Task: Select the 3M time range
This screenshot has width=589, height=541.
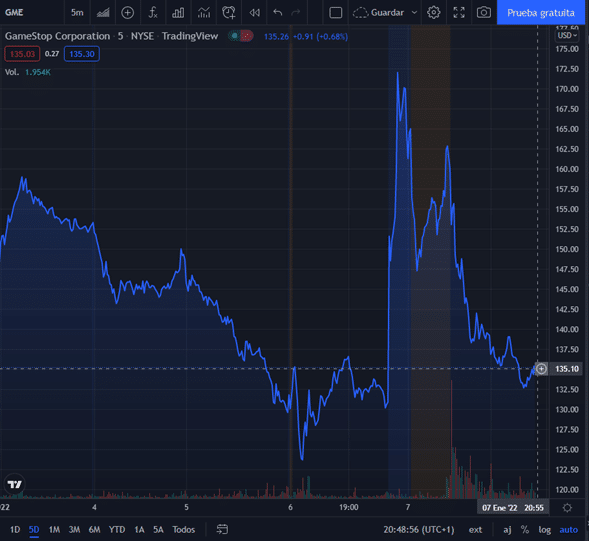Action: (x=74, y=529)
